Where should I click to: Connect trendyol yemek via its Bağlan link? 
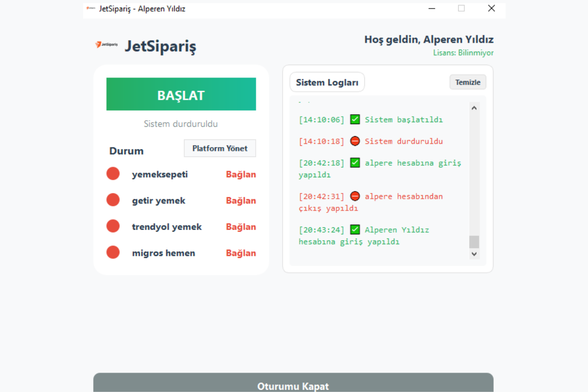[x=241, y=227]
